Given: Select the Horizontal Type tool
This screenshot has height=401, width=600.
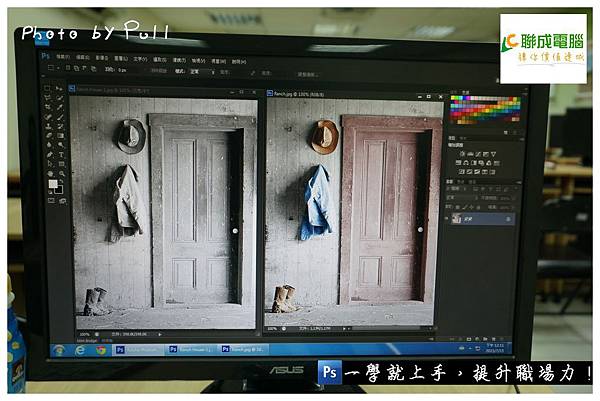Looking at the screenshot, I should pyautogui.click(x=61, y=154).
